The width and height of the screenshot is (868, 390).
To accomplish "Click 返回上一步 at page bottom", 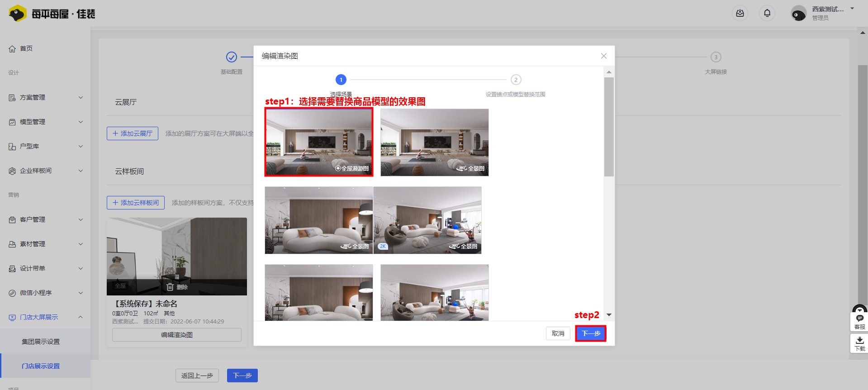I will point(197,376).
